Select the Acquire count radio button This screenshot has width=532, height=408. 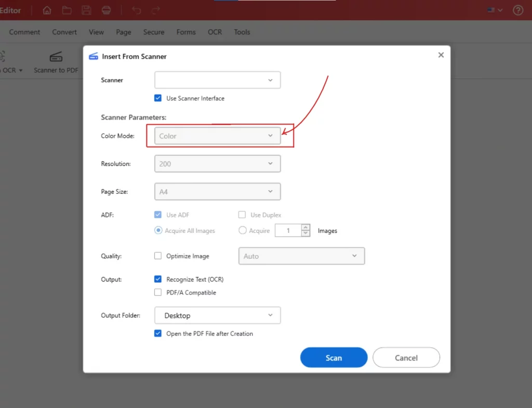click(x=242, y=230)
